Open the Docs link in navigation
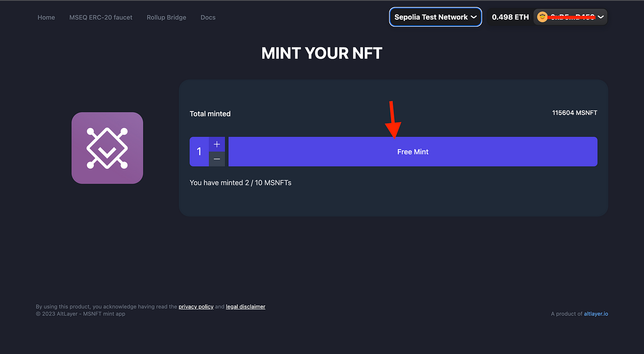The image size is (644, 354). pyautogui.click(x=208, y=17)
